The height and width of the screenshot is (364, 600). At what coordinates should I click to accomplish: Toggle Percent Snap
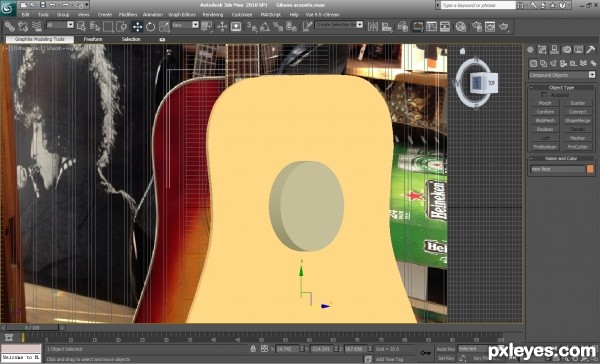point(278,26)
